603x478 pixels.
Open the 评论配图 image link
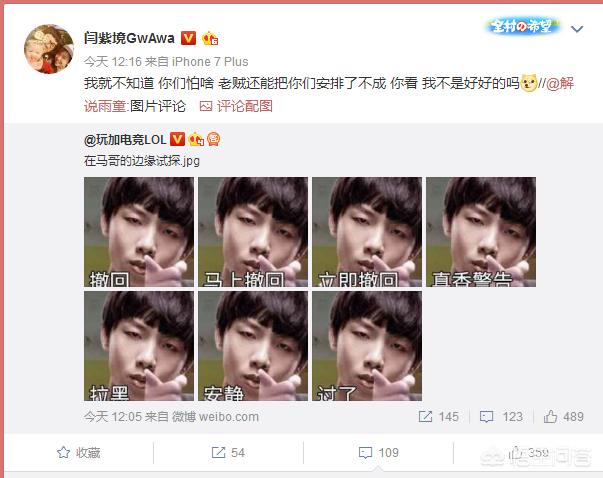236,106
